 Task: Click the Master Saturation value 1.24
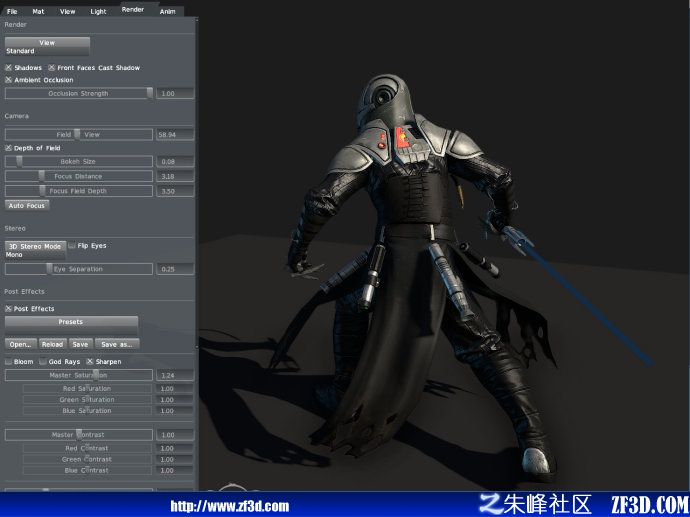pos(175,375)
